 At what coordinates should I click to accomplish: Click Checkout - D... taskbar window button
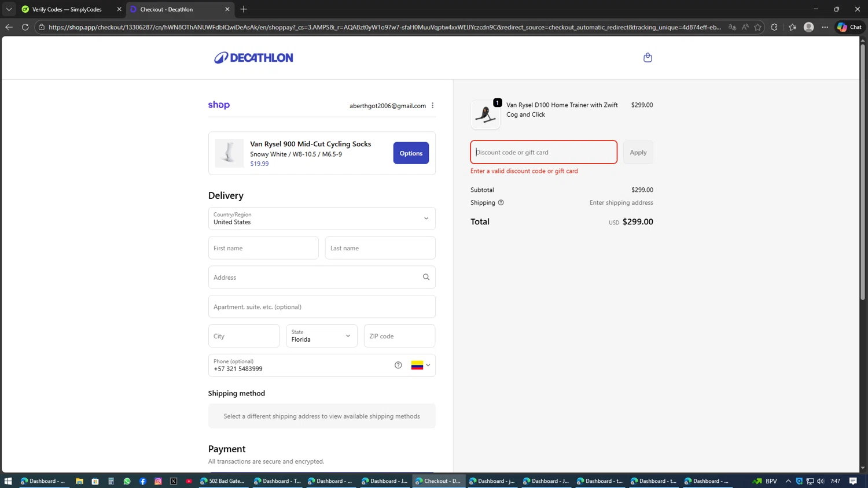coord(439,481)
